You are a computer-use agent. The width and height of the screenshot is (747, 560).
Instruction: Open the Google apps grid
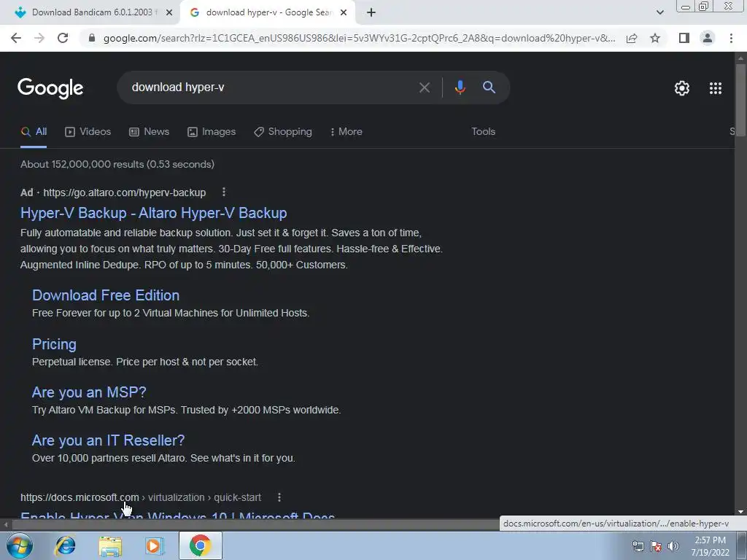716,88
